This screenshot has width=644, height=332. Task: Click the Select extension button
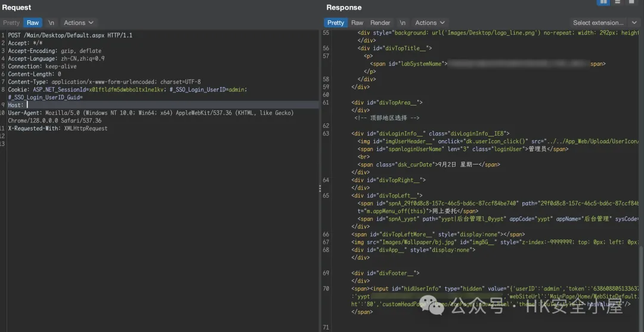click(598, 23)
